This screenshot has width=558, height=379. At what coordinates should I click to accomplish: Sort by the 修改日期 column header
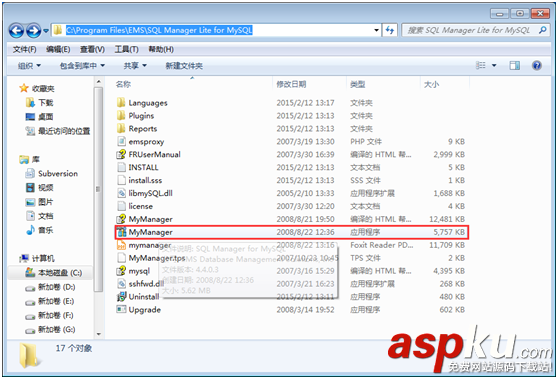[x=291, y=84]
